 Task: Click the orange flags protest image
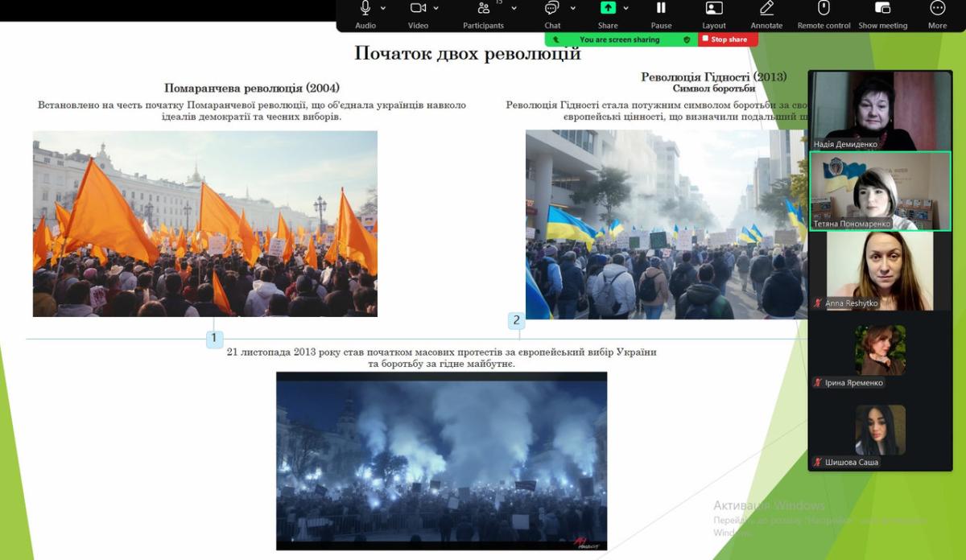(205, 224)
